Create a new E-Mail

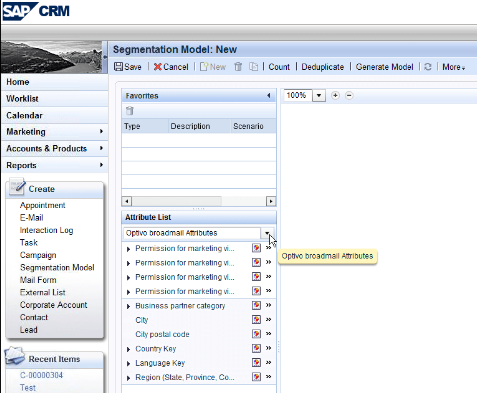(x=31, y=218)
